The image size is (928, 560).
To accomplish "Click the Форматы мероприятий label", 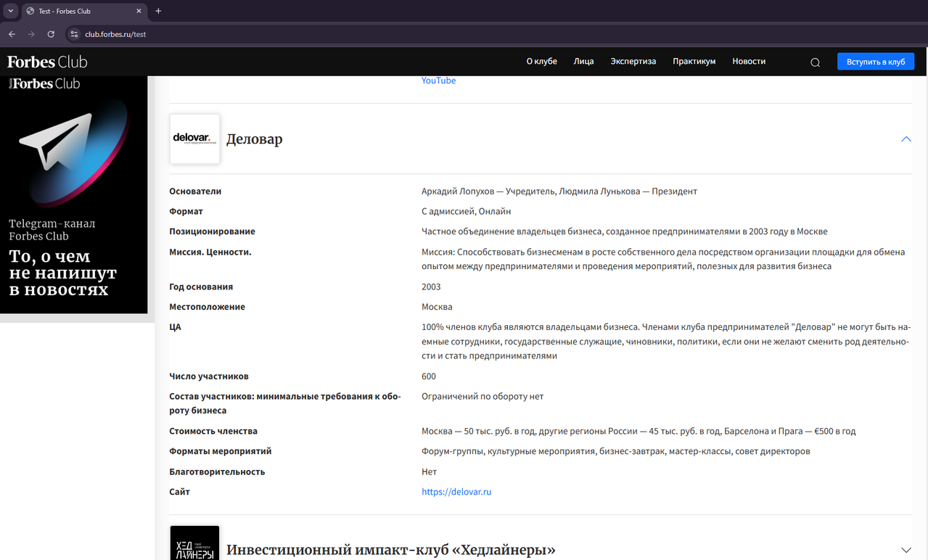I will click(x=221, y=452).
